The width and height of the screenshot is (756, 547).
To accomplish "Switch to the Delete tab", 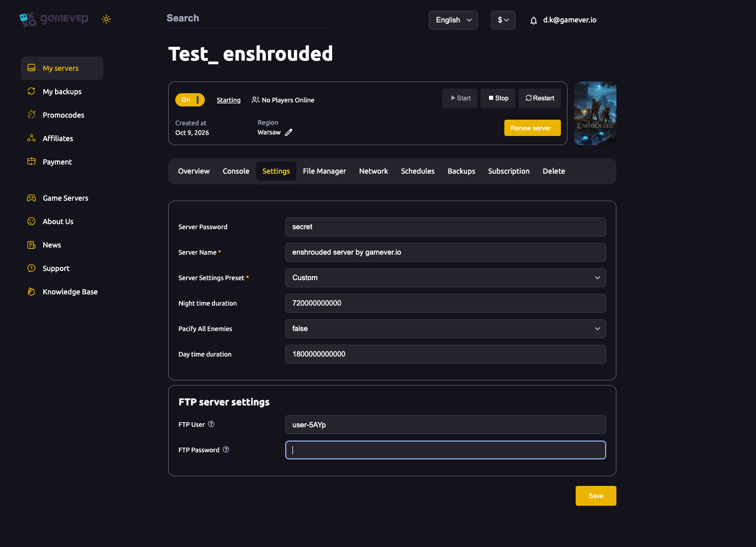I will tap(554, 171).
